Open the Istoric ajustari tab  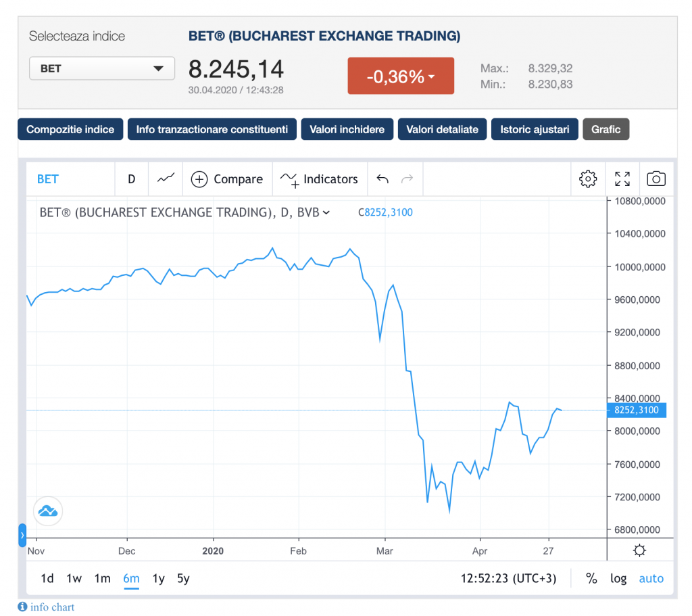pyautogui.click(x=535, y=129)
